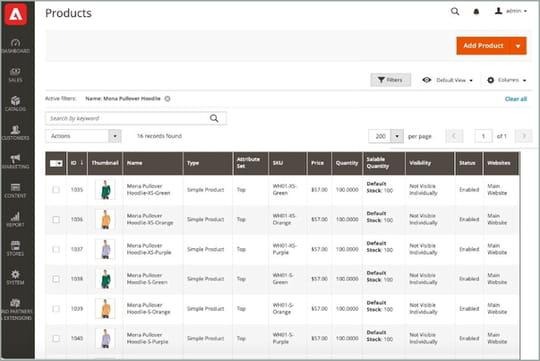Open the Content sidebar menu
540x361 pixels.
click(15, 190)
